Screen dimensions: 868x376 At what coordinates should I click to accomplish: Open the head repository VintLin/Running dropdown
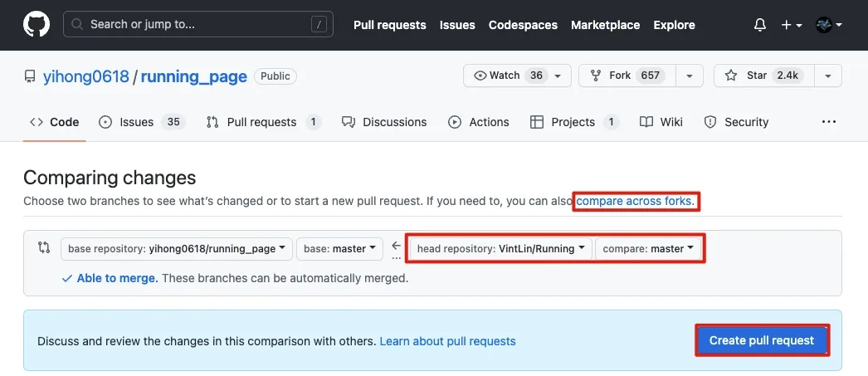501,249
